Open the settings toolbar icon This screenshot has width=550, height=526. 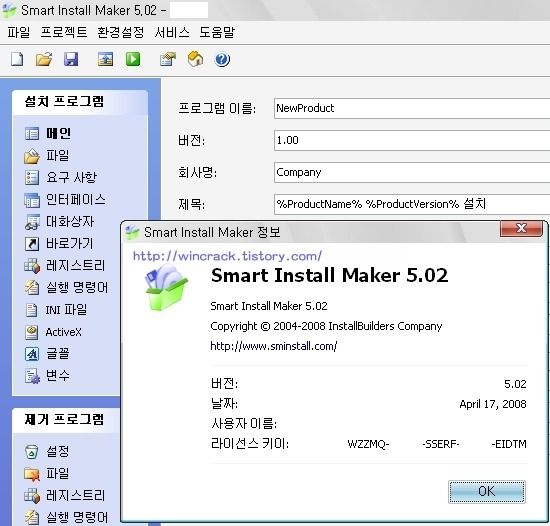click(168, 59)
